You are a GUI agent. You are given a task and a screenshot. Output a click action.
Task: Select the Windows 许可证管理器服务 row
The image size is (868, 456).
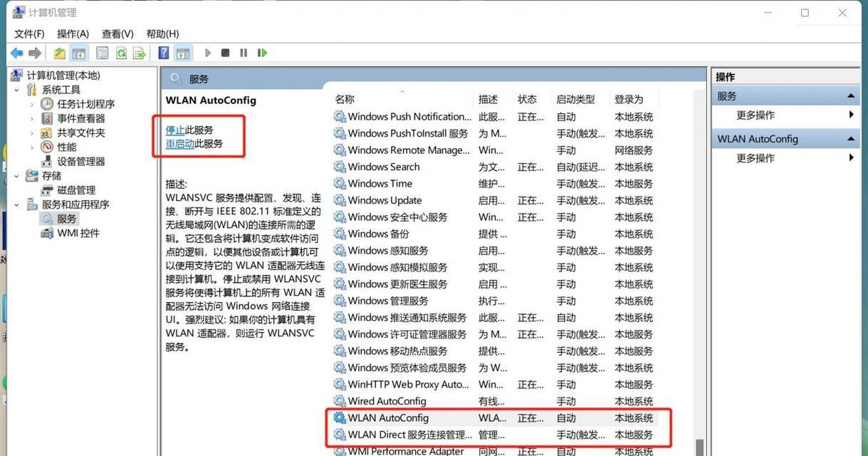point(493,334)
